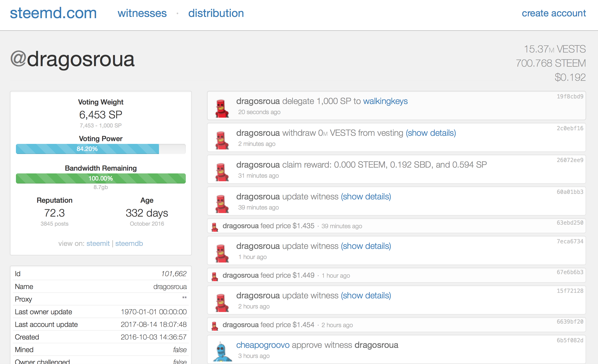Click the create account link
The width and height of the screenshot is (598, 364).
[554, 13]
